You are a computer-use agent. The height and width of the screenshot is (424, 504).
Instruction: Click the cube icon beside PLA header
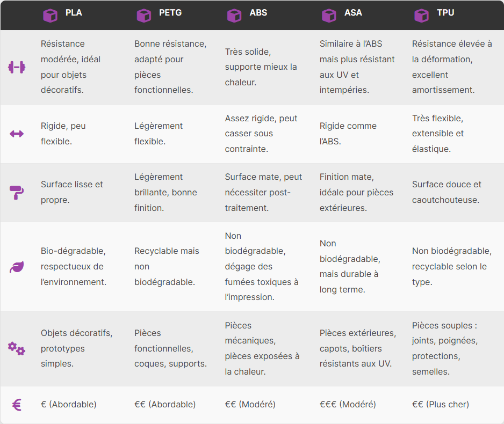point(50,15)
